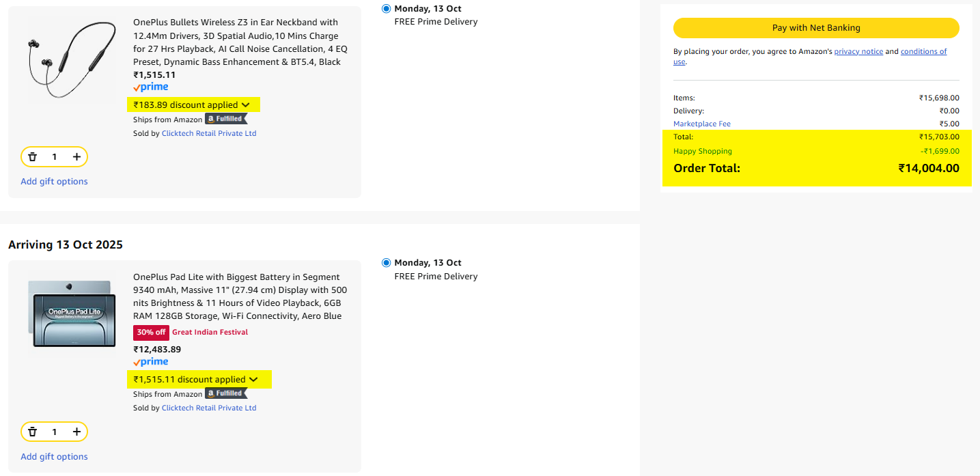Viewport: 980px width, 476px height.
Task: Select Monday 13 Oct delivery for earphones
Action: click(x=387, y=9)
